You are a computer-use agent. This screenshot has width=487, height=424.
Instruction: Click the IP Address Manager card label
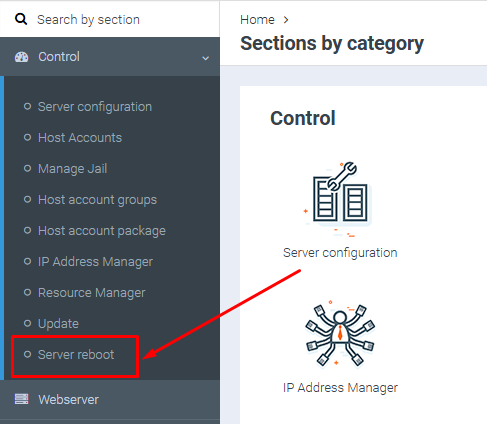point(340,388)
